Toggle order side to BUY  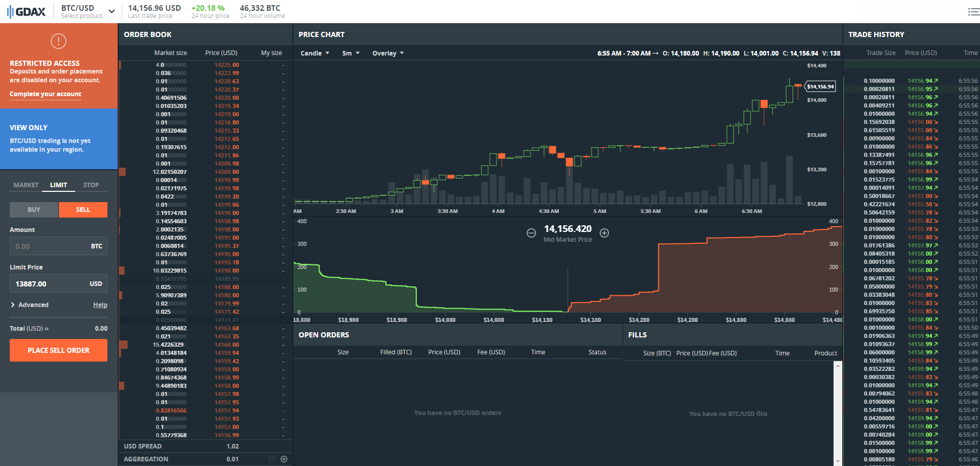pos(34,210)
